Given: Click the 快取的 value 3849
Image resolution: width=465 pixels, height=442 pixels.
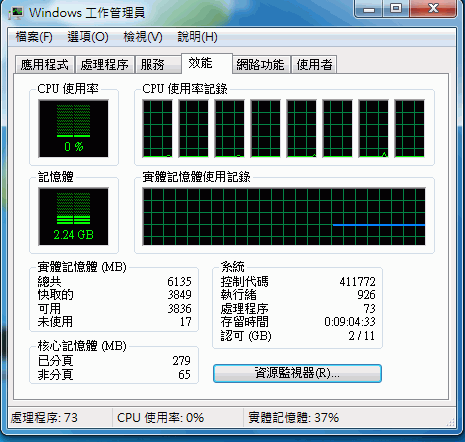Looking at the screenshot, I should click(x=179, y=295).
